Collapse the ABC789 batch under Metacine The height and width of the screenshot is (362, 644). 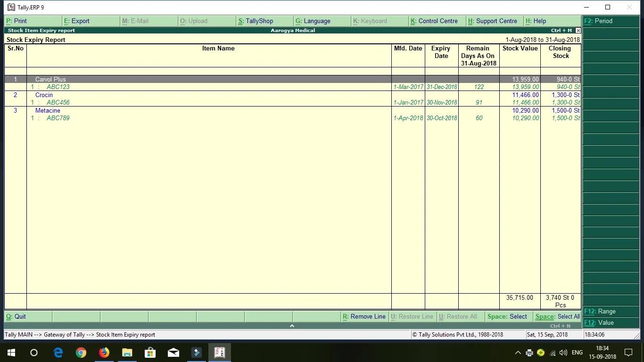coord(58,118)
